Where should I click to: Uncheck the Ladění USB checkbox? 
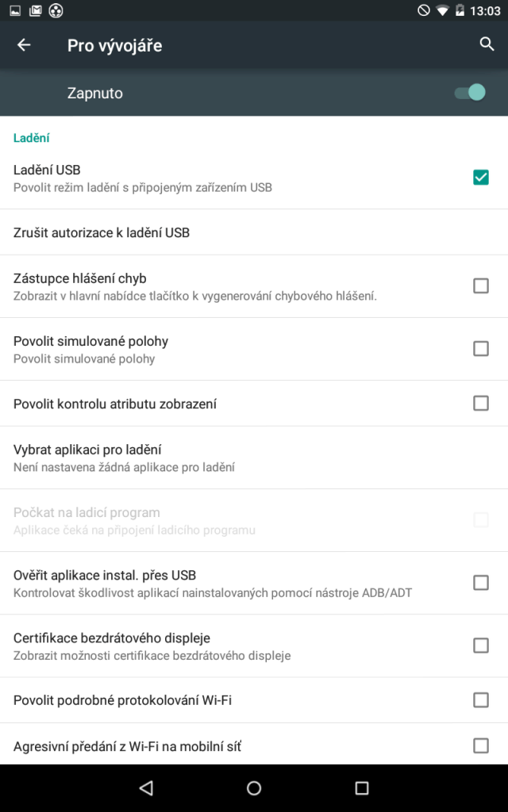click(x=481, y=177)
